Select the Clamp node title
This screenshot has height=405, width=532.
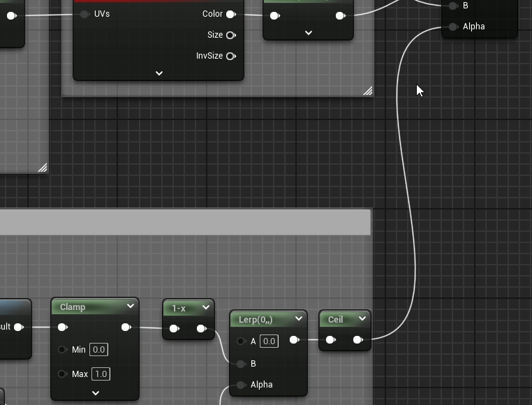[73, 307]
